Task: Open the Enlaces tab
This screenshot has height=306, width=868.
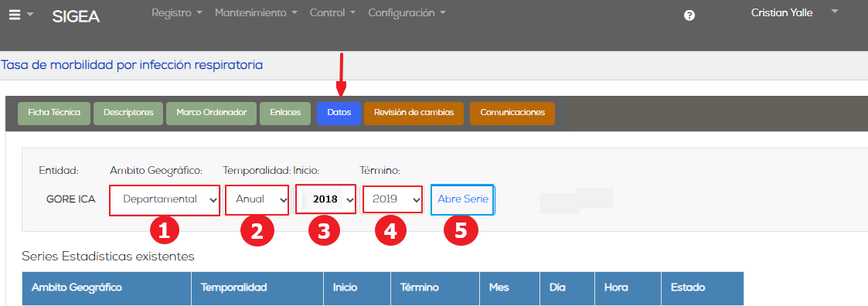Action: click(285, 113)
